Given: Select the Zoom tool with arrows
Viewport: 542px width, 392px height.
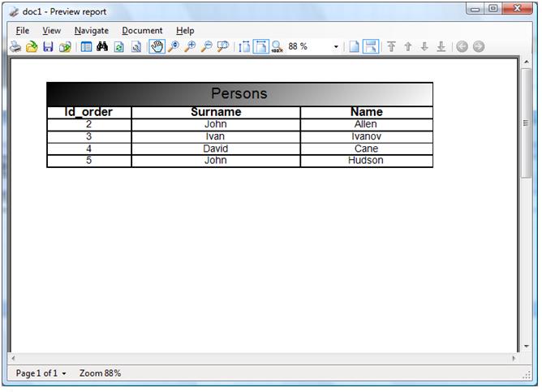Looking at the screenshot, I should point(174,46).
